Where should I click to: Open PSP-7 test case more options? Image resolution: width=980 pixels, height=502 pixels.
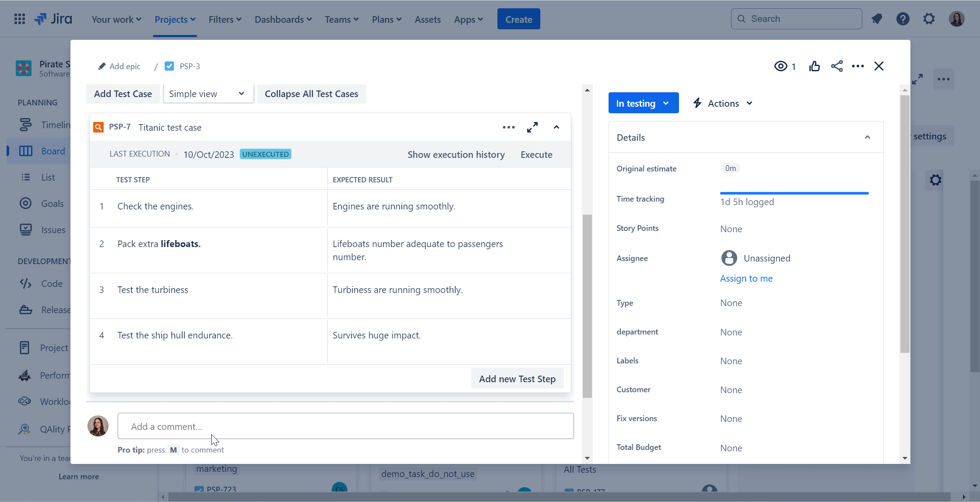[x=508, y=127]
